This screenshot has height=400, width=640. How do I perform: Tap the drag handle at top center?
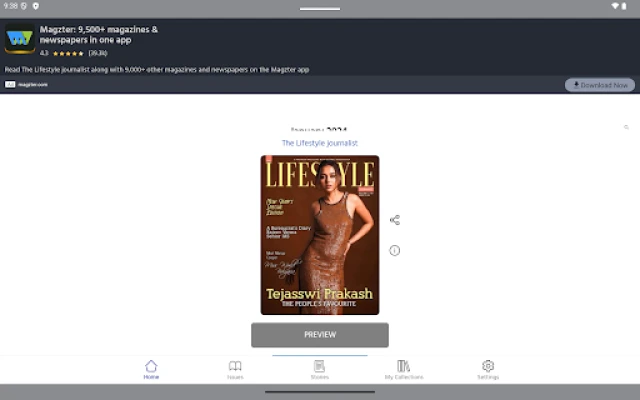(x=319, y=8)
